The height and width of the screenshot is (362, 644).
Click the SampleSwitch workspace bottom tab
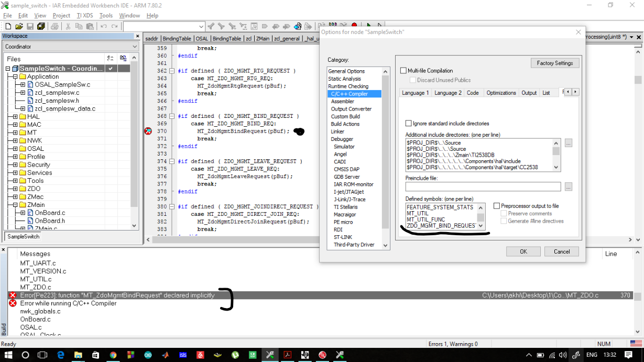coord(24,236)
